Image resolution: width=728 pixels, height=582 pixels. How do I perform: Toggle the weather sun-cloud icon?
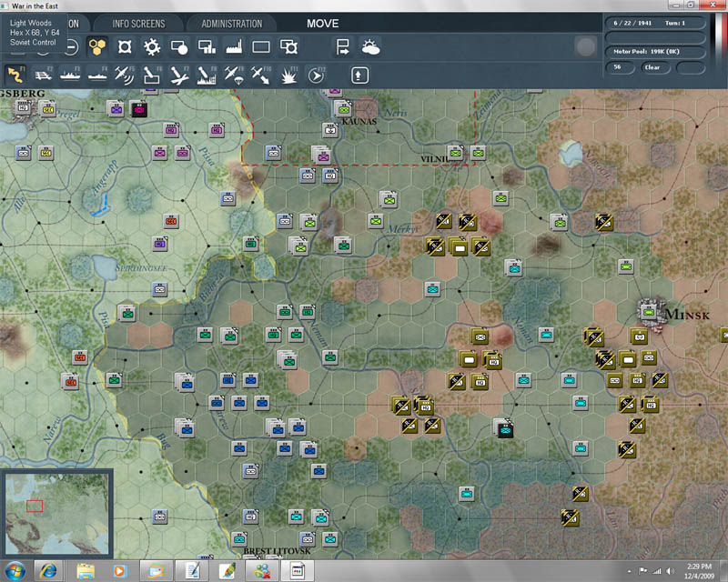coord(370,47)
